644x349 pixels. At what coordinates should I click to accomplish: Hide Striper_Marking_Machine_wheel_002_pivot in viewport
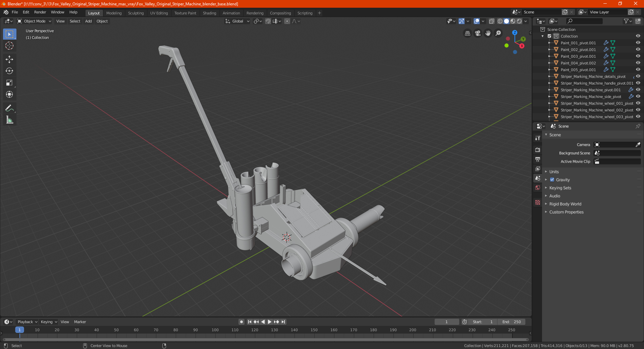pyautogui.click(x=638, y=110)
